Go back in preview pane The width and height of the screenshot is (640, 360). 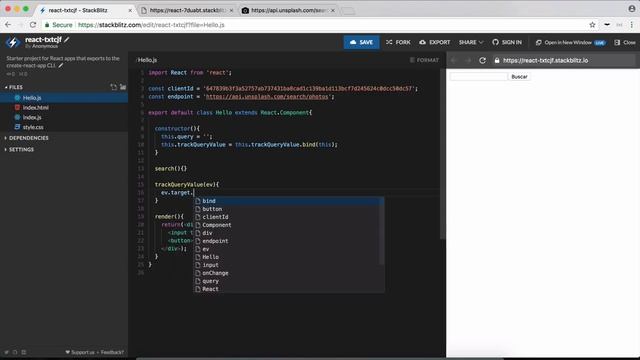454,60
